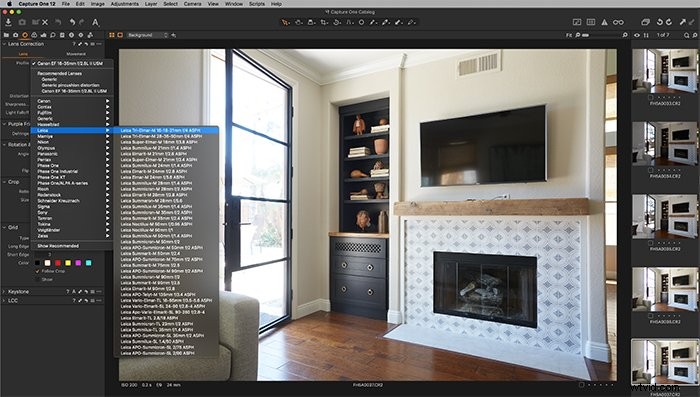Click the exposure warning triangle icon
This screenshot has width=700, height=397.
[604, 22]
